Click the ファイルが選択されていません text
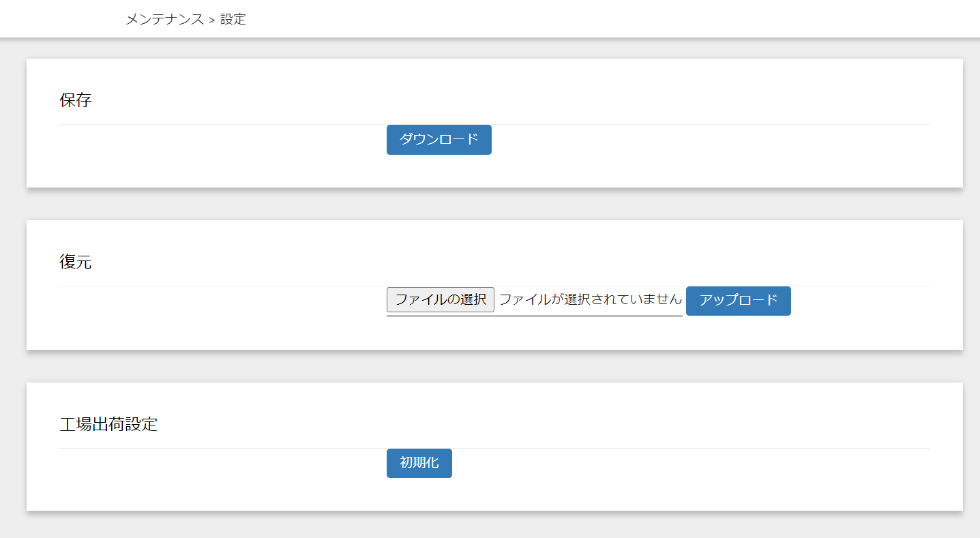 [x=590, y=299]
